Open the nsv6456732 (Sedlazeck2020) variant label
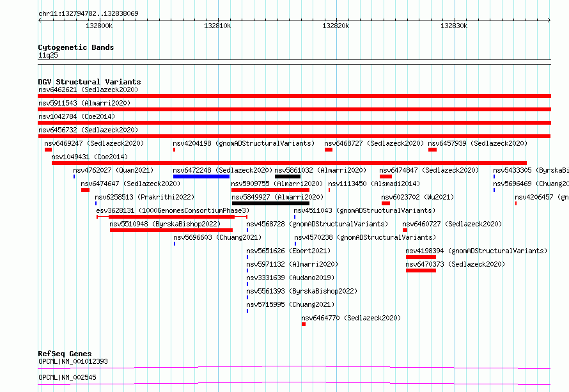 click(88, 130)
